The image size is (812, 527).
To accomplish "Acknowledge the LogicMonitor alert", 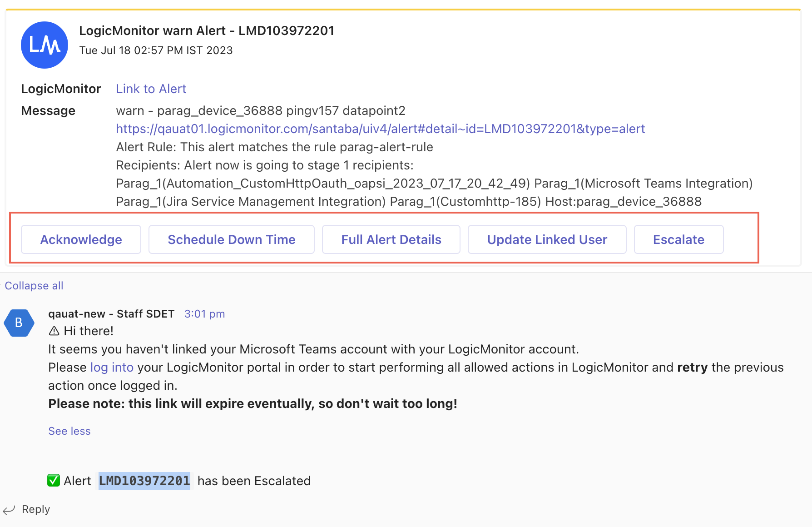I will tap(80, 239).
